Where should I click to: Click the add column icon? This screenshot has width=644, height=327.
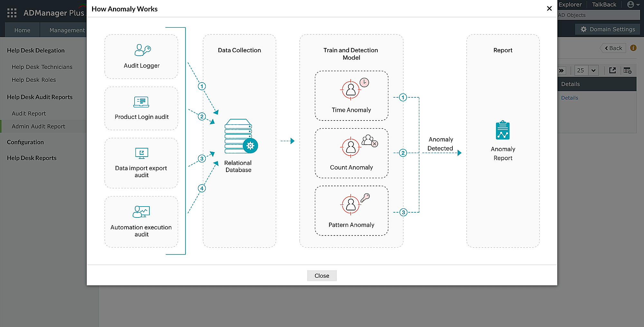pyautogui.click(x=627, y=70)
